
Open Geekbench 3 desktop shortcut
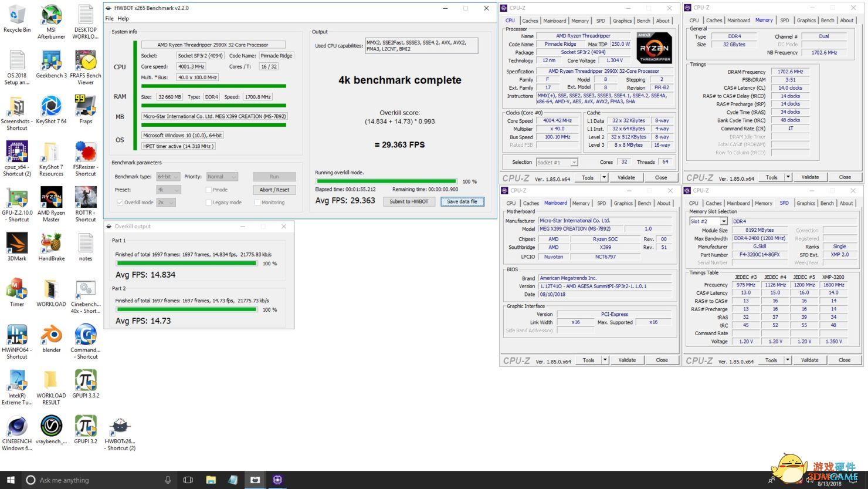pyautogui.click(x=51, y=64)
